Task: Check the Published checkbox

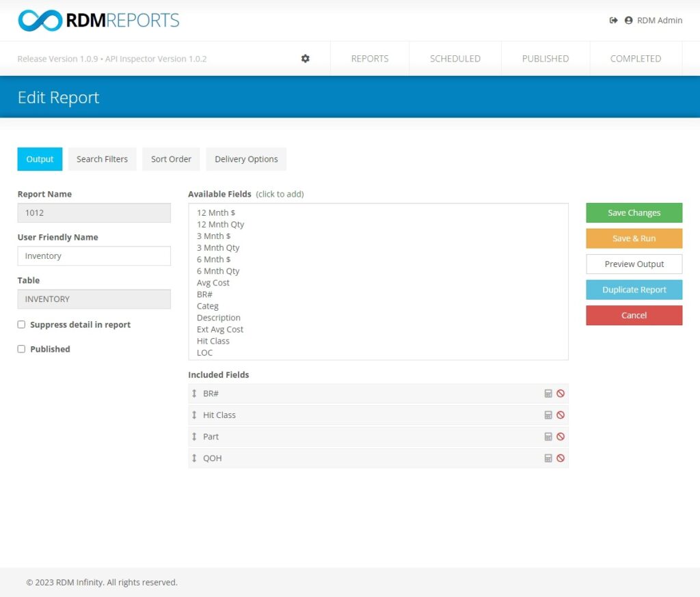Action: point(21,349)
